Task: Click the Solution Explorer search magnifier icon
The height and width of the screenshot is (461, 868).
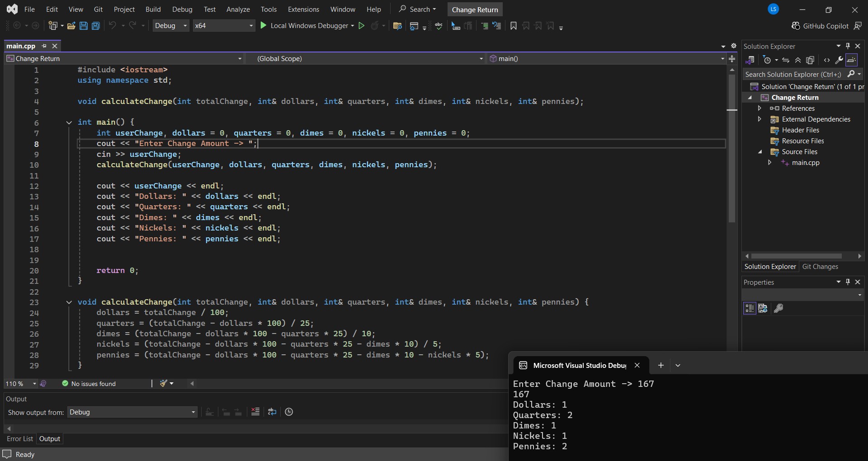Action: [x=851, y=74]
